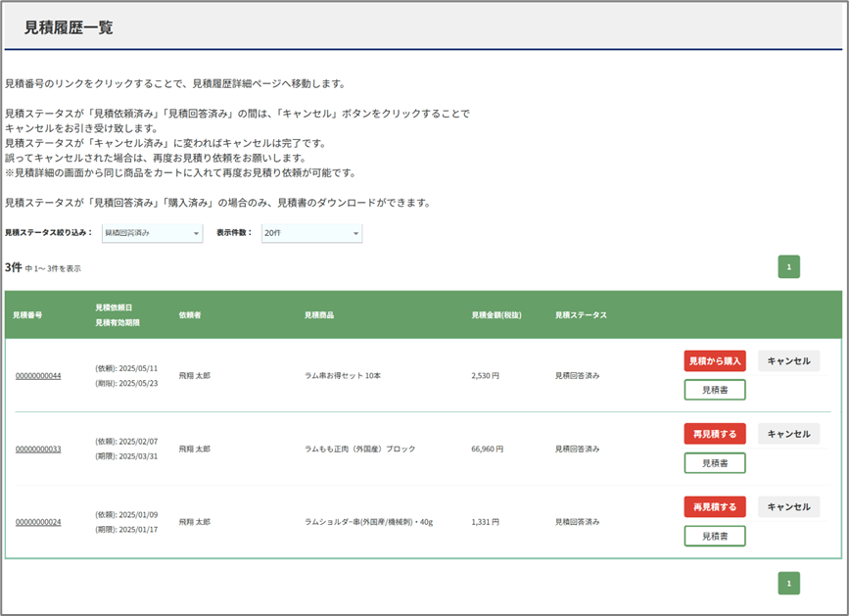Select page 1 in top pagination
The width and height of the screenshot is (849, 616).
click(x=789, y=266)
